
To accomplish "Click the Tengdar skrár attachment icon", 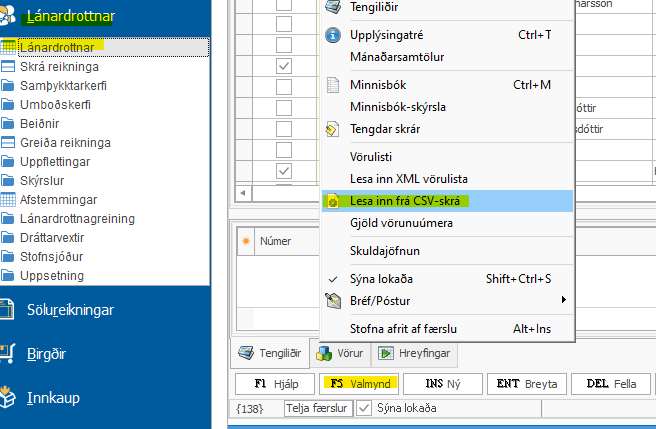I will (x=333, y=129).
